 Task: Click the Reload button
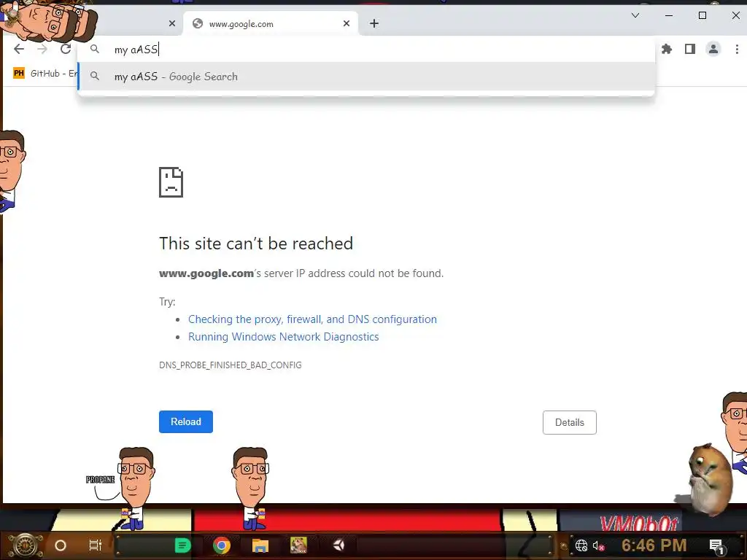186,422
